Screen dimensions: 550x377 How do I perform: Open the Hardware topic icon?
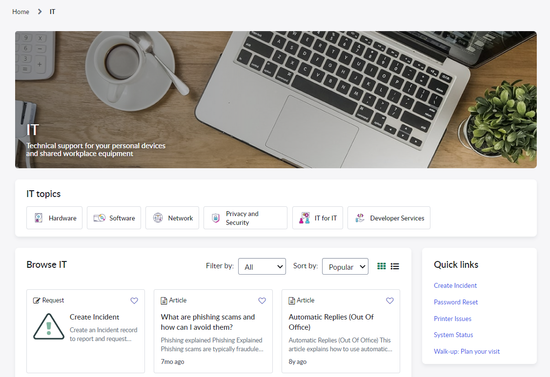point(39,218)
